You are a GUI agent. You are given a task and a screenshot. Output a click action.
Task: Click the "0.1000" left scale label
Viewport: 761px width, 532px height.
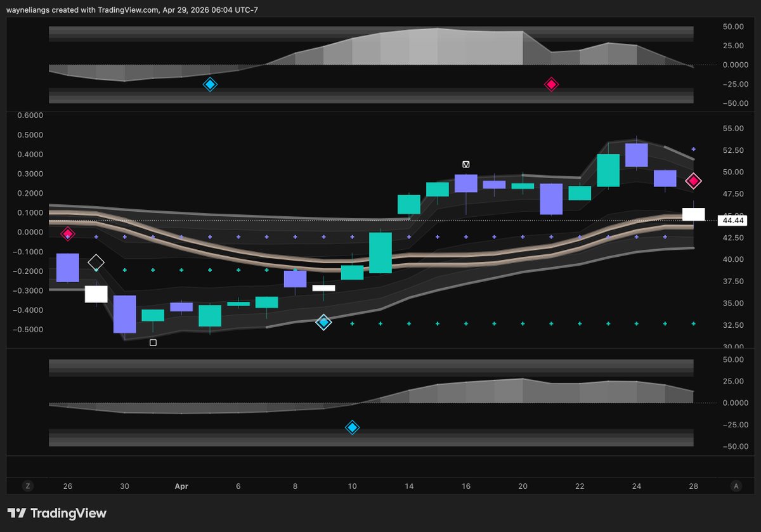(x=30, y=213)
